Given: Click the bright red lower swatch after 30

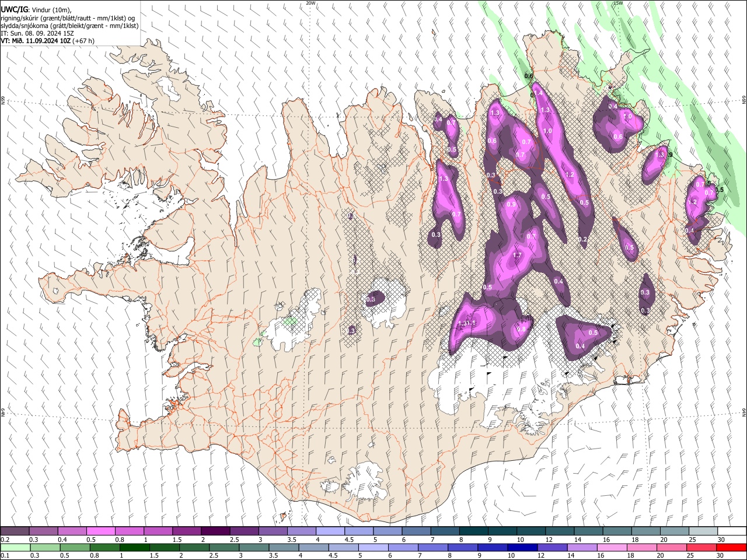Looking at the screenshot, I should point(731,547).
